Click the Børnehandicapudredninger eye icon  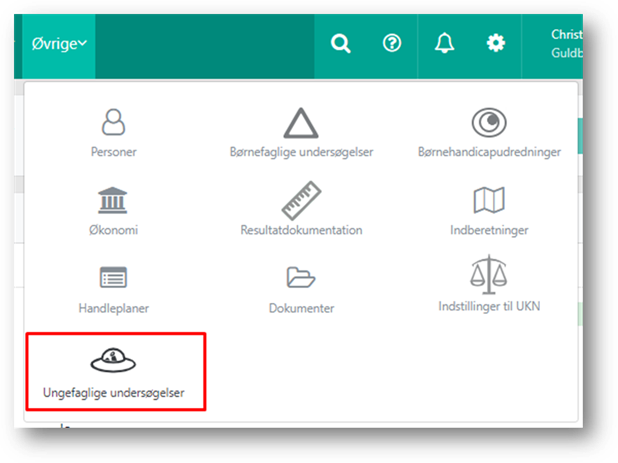tap(489, 123)
